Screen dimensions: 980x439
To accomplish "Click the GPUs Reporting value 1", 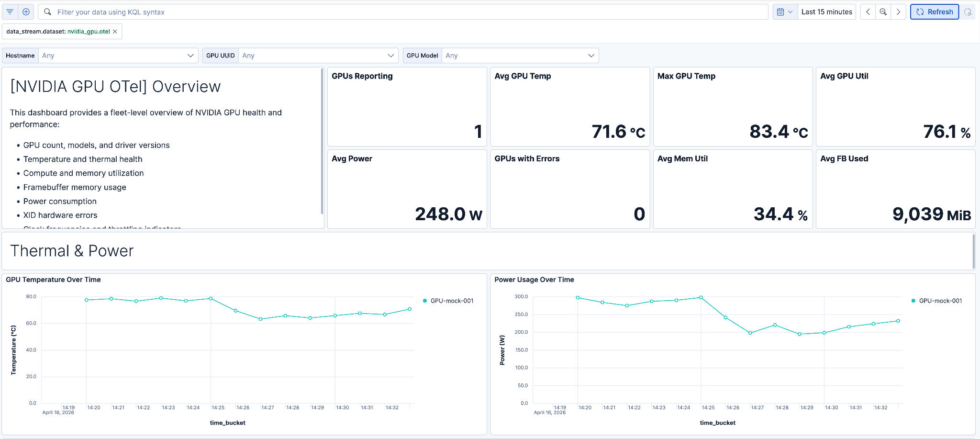I will [x=478, y=132].
